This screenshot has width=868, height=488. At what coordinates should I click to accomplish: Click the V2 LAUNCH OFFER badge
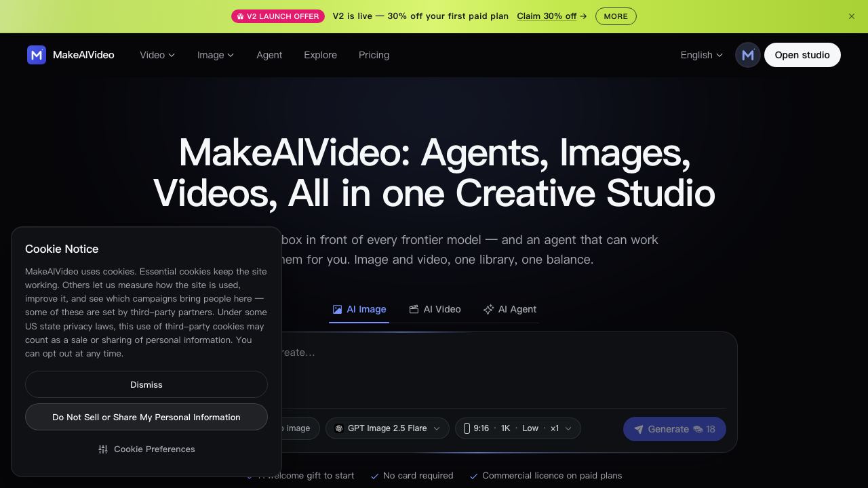tap(278, 16)
